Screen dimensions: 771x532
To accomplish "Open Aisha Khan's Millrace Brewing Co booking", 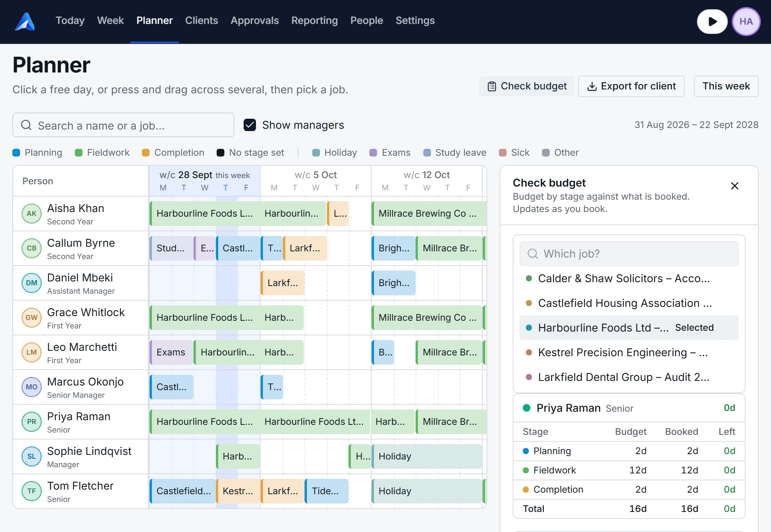I will pyautogui.click(x=429, y=214).
